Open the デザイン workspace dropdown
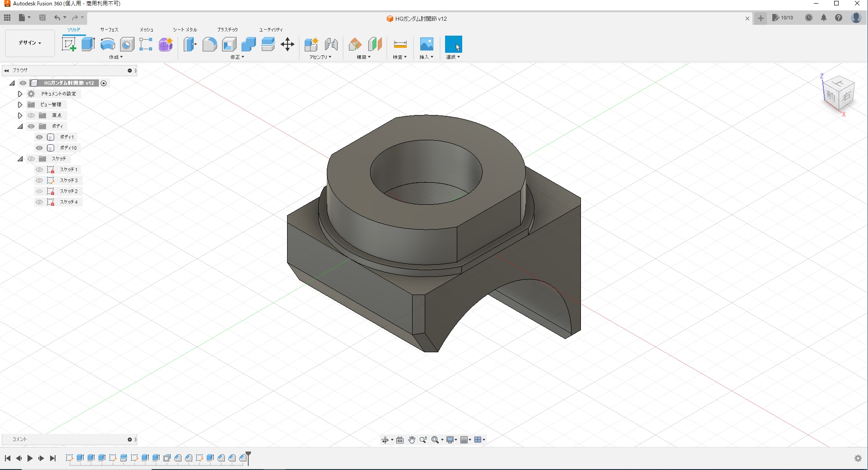Viewport: 868px width, 470px height. (30, 43)
